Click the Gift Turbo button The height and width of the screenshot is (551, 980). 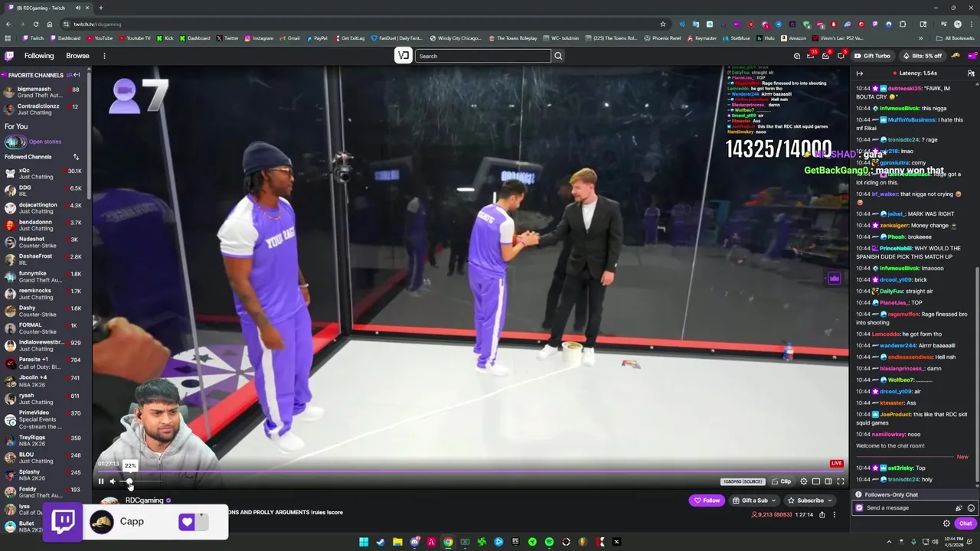(873, 56)
